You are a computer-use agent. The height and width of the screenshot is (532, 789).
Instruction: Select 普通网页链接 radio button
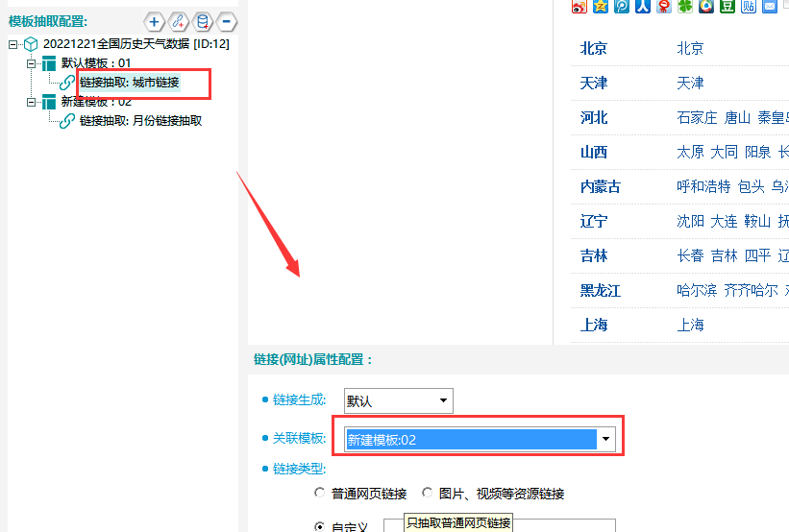click(x=320, y=494)
